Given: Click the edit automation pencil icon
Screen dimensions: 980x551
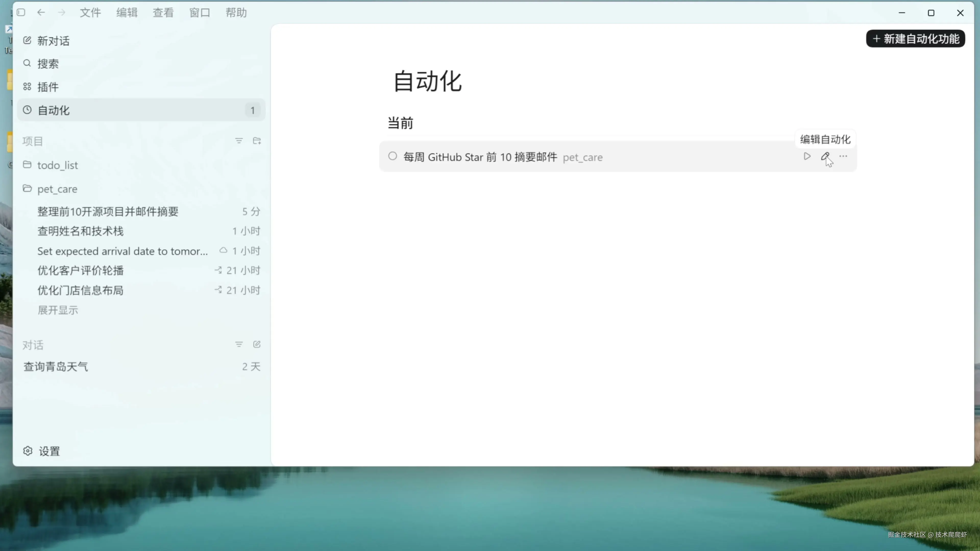Looking at the screenshot, I should 825,156.
